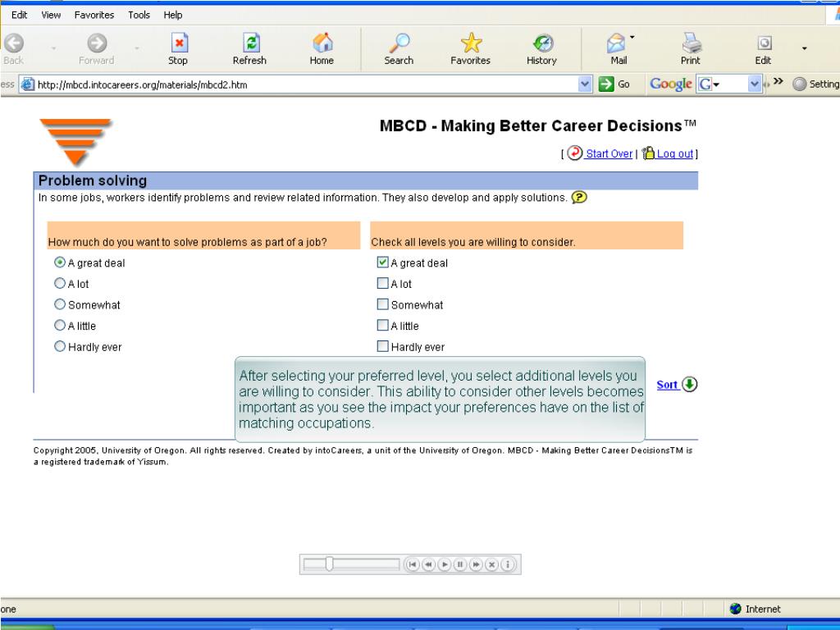
Task: Select the 'Hardly ever' radio button
Action: pos(59,346)
